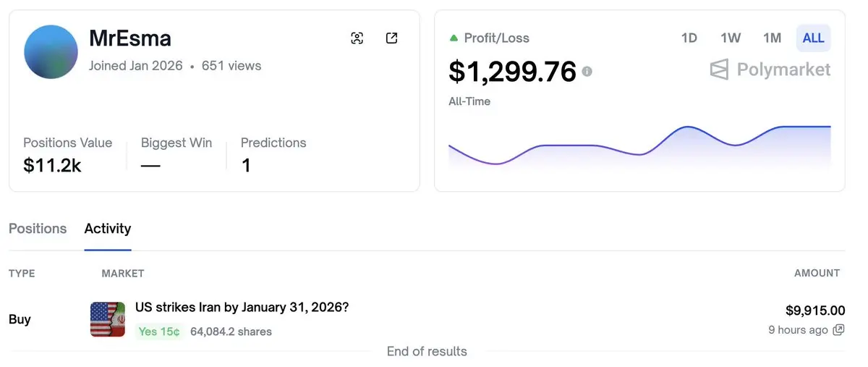Click the Polymarket logo
Screen dimensions: 868x367
tap(770, 69)
